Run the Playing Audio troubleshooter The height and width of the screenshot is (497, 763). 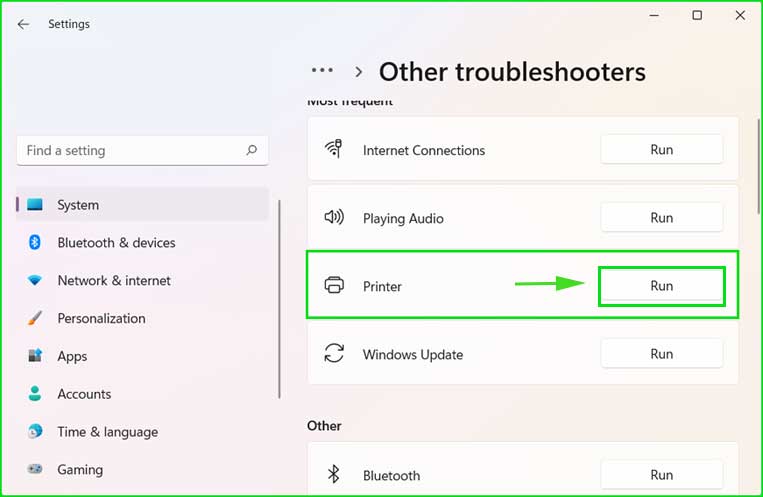tap(662, 218)
